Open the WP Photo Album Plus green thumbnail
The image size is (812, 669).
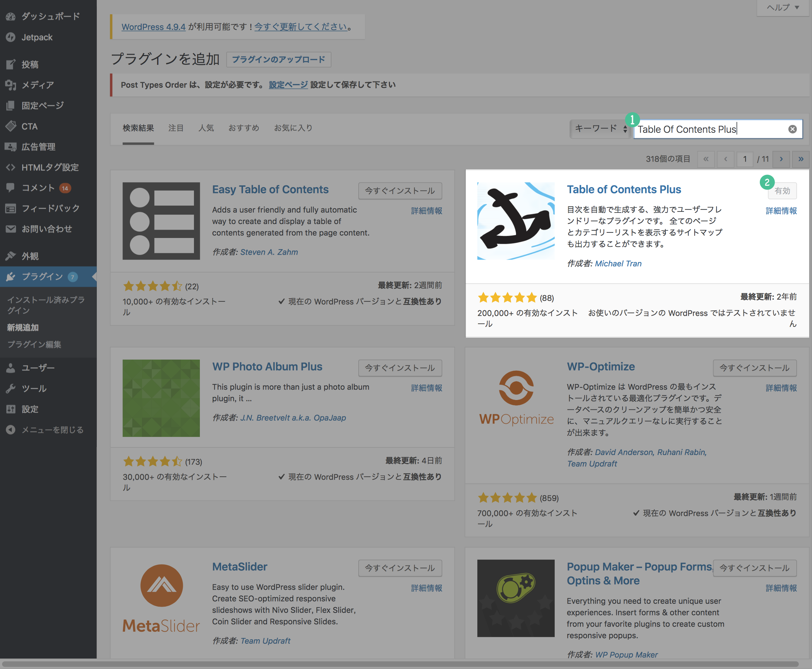click(161, 398)
